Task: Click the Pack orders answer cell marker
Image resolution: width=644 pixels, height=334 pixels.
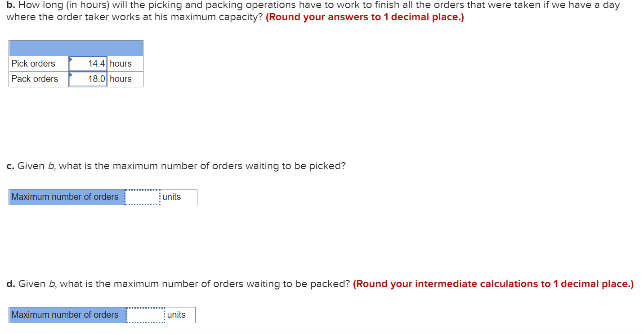Action: (x=71, y=76)
